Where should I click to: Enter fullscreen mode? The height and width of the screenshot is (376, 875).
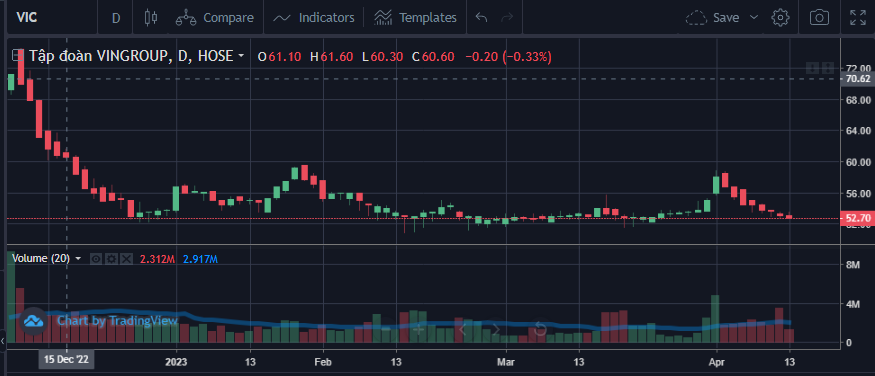[x=857, y=18]
